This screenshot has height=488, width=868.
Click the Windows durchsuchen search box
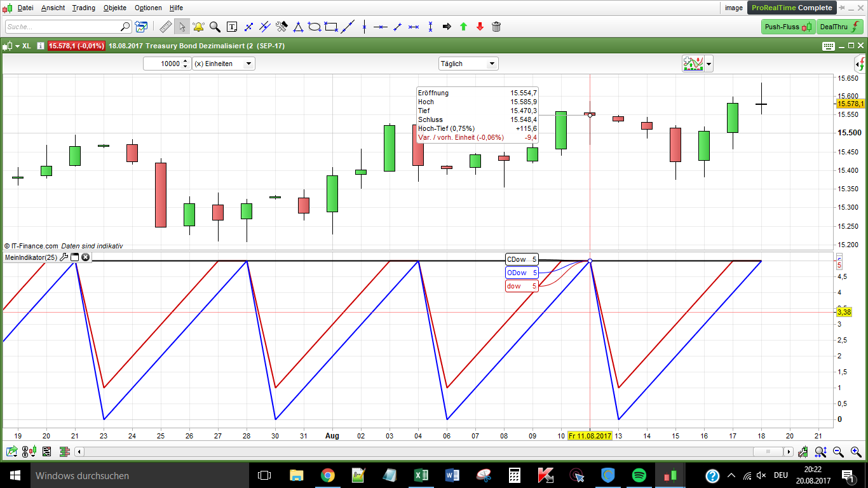click(x=139, y=475)
